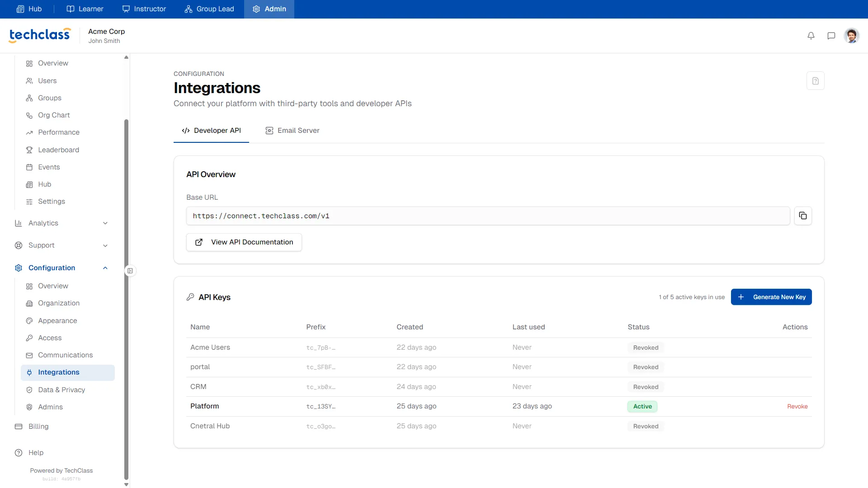Image resolution: width=868 pixels, height=488 pixels.
Task: Click the Appearance palette icon
Action: 29,321
